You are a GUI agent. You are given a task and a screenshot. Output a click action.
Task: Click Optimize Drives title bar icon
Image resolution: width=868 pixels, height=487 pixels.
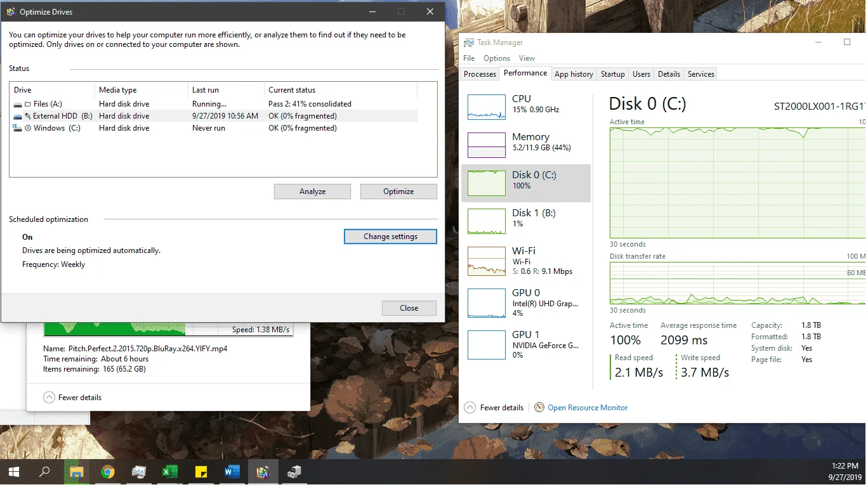click(11, 11)
